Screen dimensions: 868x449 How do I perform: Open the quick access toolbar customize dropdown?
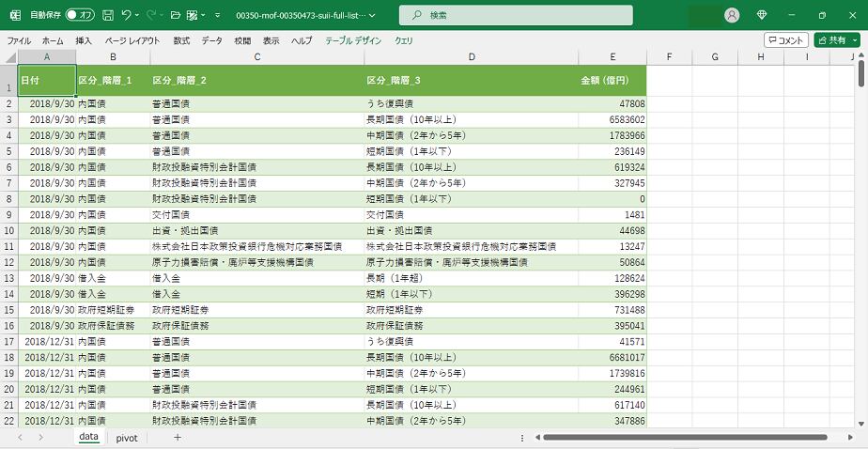click(217, 16)
